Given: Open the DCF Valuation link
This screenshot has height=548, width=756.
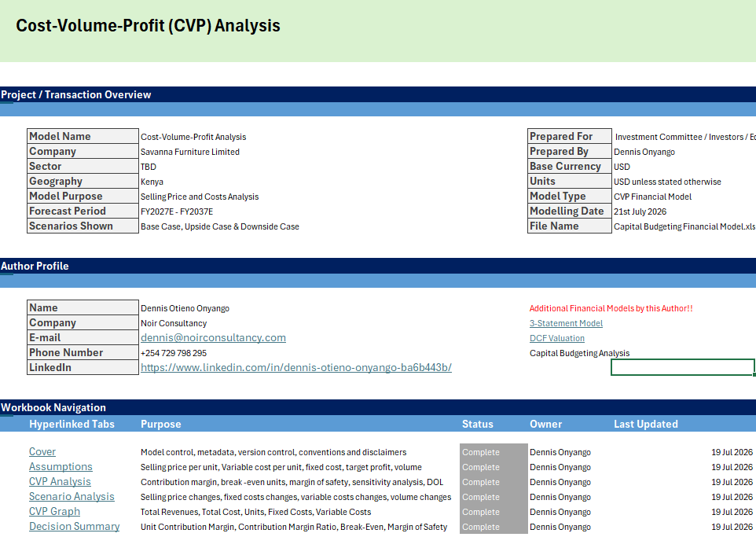Looking at the screenshot, I should tap(557, 338).
